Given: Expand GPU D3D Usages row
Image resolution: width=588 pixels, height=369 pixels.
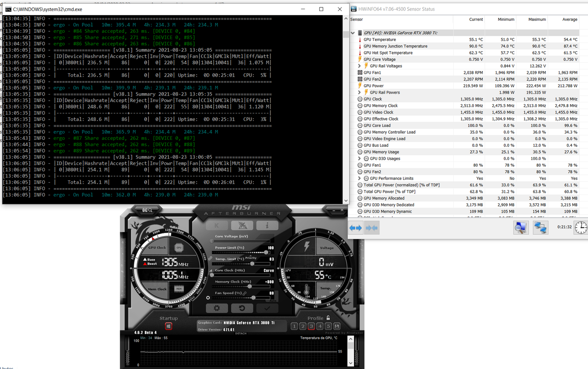Looking at the screenshot, I should (360, 159).
